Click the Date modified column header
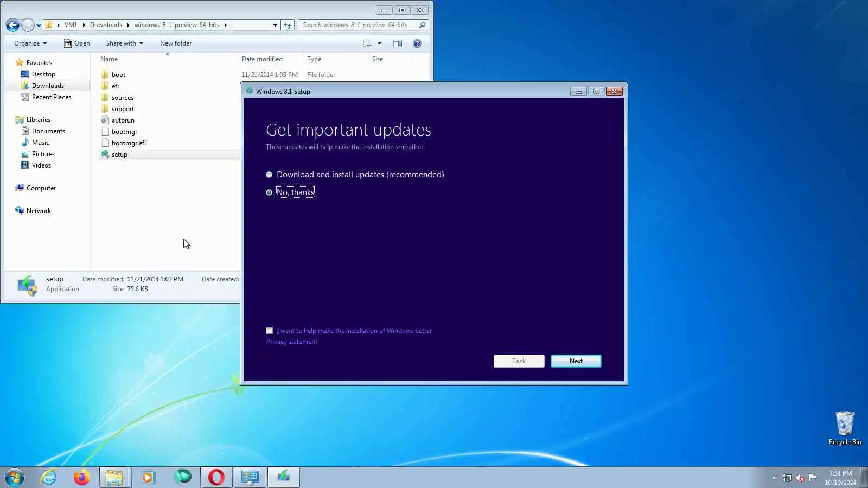The height and width of the screenshot is (488, 868). click(270, 59)
